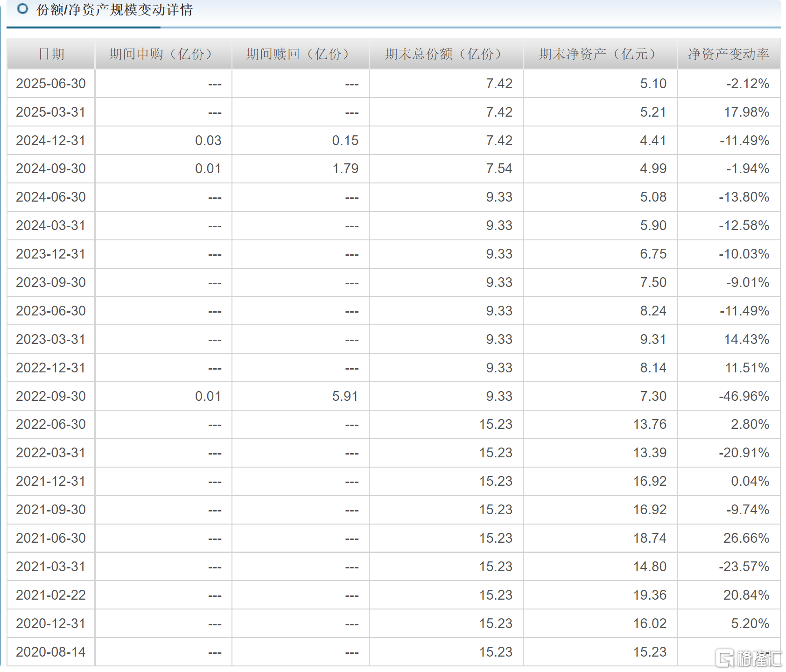Screen dimensions: 786x672
Task: Click change rate -13.80% for 2024-06-30
Action: pyautogui.click(x=744, y=197)
